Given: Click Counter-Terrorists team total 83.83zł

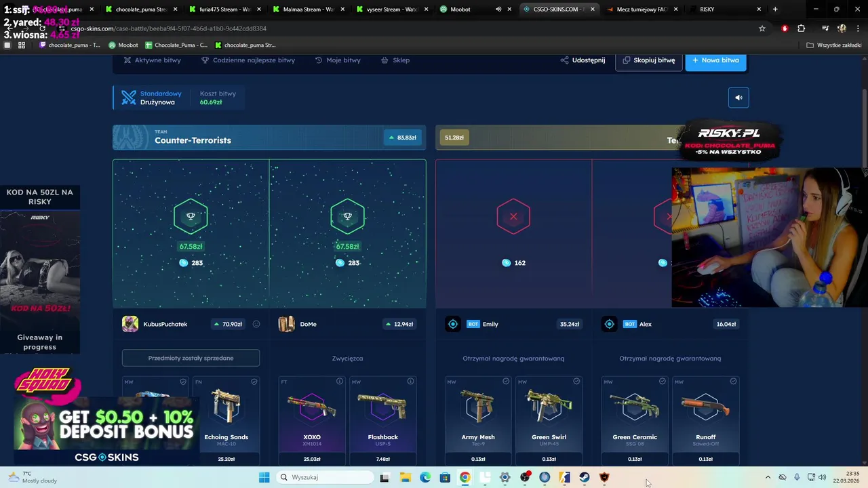Looking at the screenshot, I should click(402, 138).
